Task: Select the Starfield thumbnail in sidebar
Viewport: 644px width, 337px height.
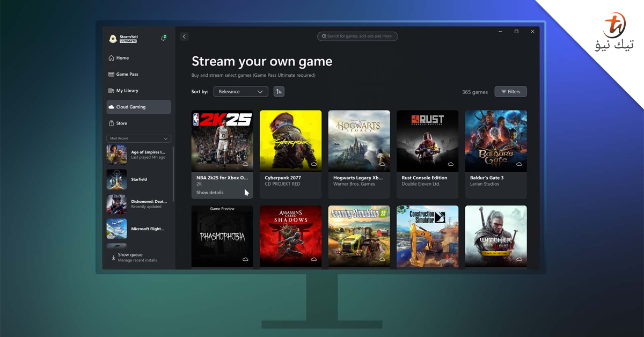Action: [x=116, y=179]
